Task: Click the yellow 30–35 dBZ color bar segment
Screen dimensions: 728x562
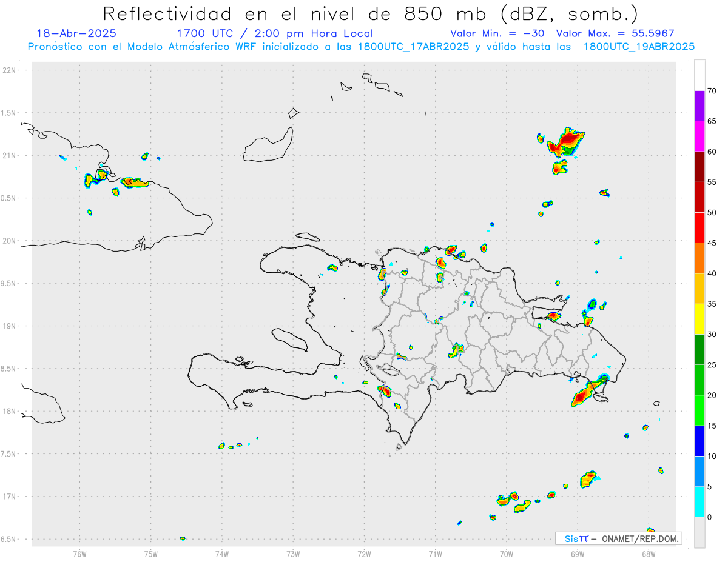Action: click(699, 319)
